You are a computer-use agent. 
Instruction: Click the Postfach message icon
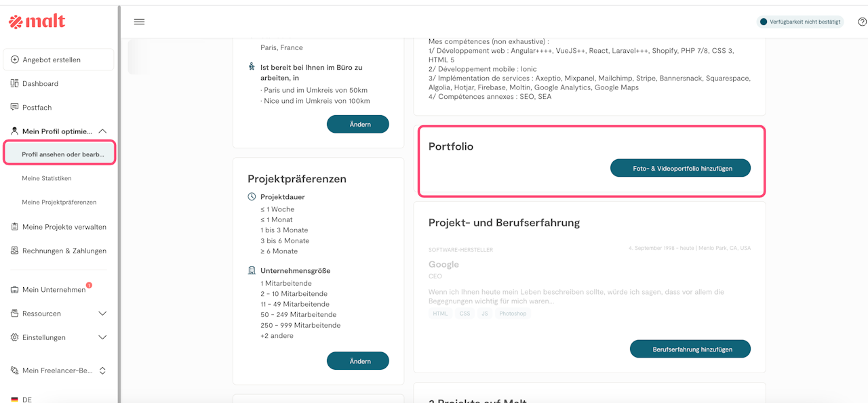tap(15, 107)
